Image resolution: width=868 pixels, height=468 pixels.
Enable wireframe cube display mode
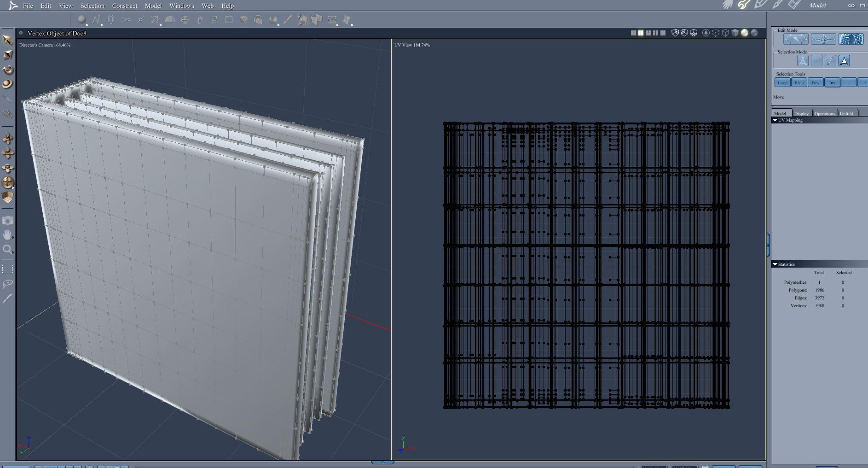tap(725, 33)
